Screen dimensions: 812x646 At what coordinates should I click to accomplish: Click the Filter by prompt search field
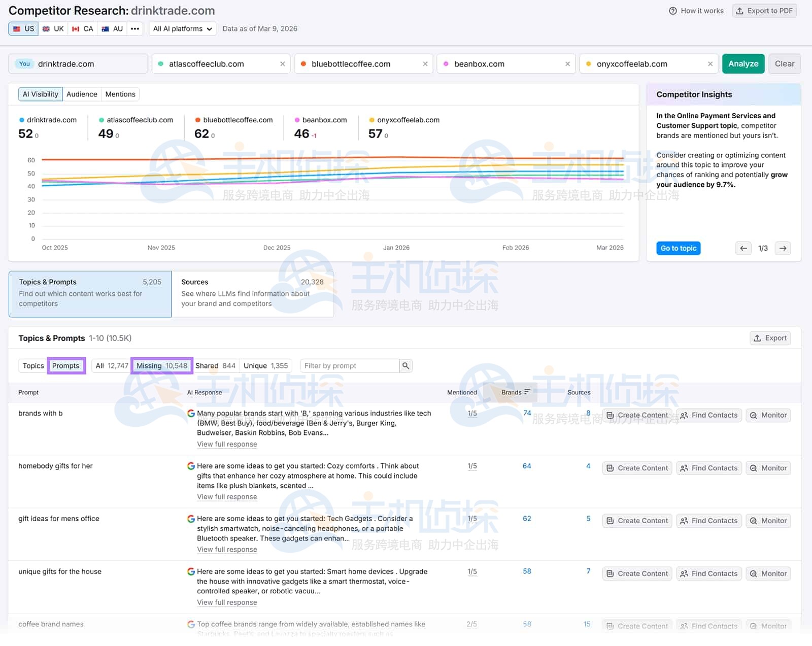[350, 366]
